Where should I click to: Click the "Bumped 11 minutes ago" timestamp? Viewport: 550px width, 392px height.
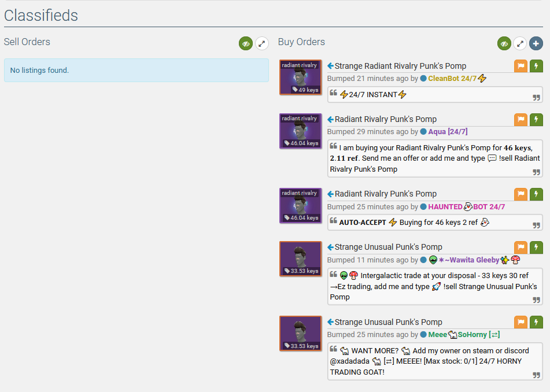click(368, 260)
